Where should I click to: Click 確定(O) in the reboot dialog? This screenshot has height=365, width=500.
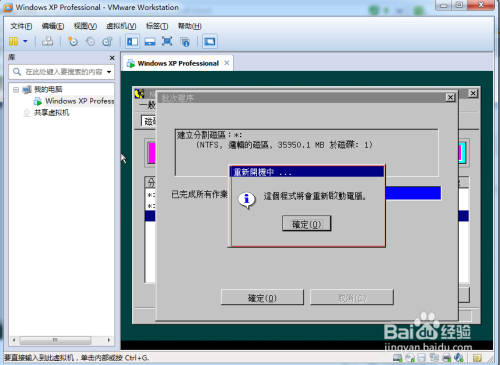click(307, 223)
